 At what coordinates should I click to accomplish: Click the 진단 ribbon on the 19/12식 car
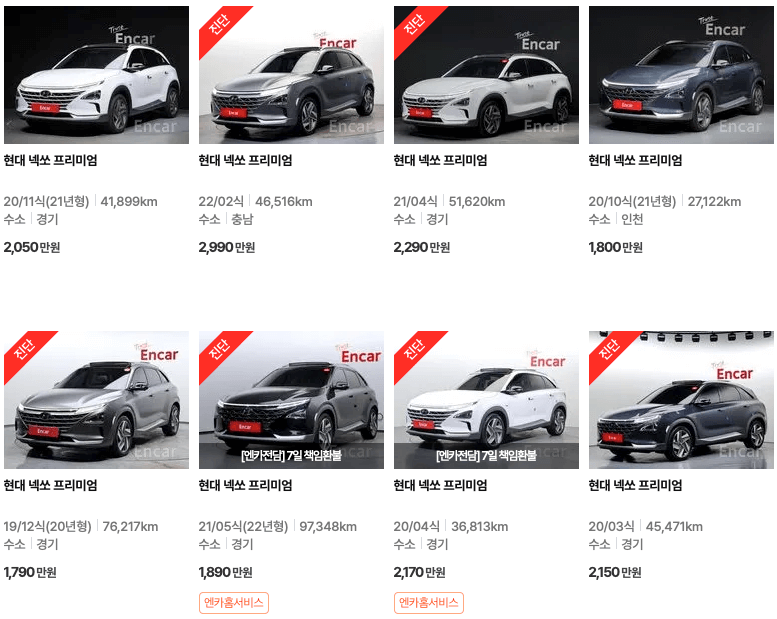tap(24, 350)
